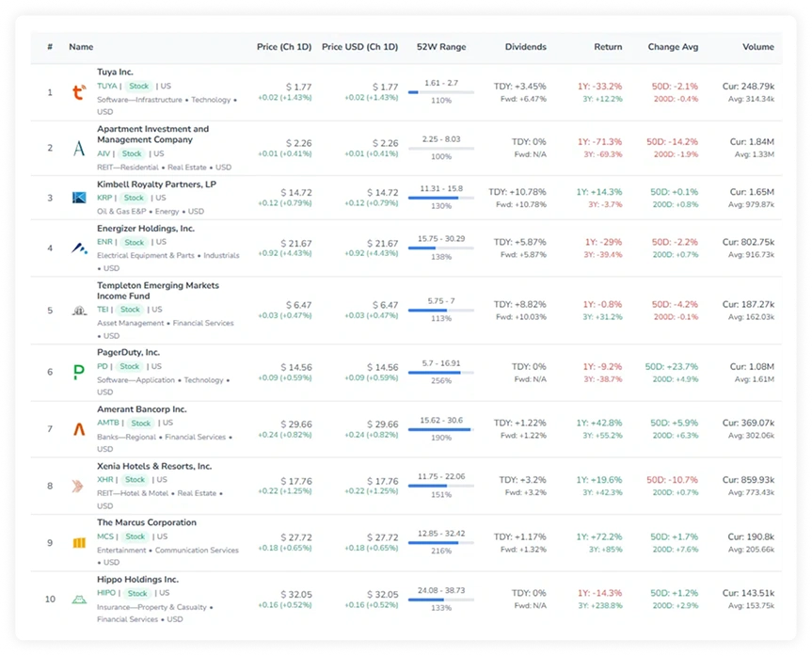Click the AIV ticker symbol
This screenshot has height=656, width=812.
tap(103, 153)
